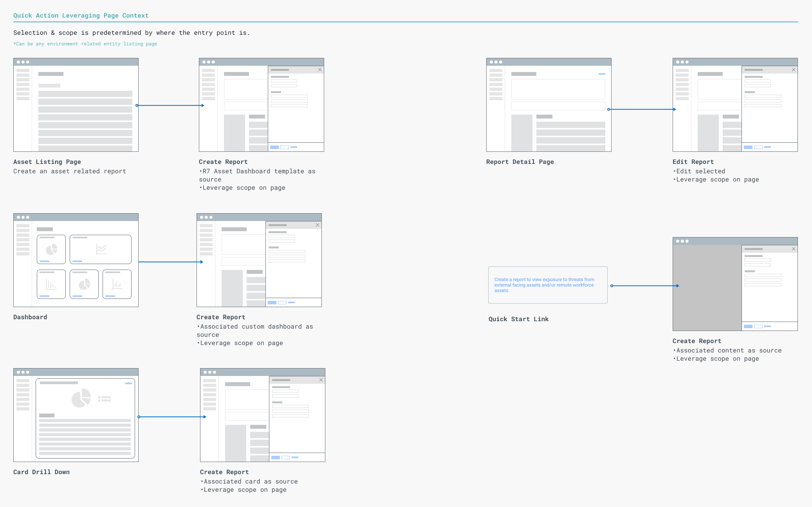812x507 pixels.
Task: Click the blue action link on Report Detail Page
Action: tap(602, 74)
